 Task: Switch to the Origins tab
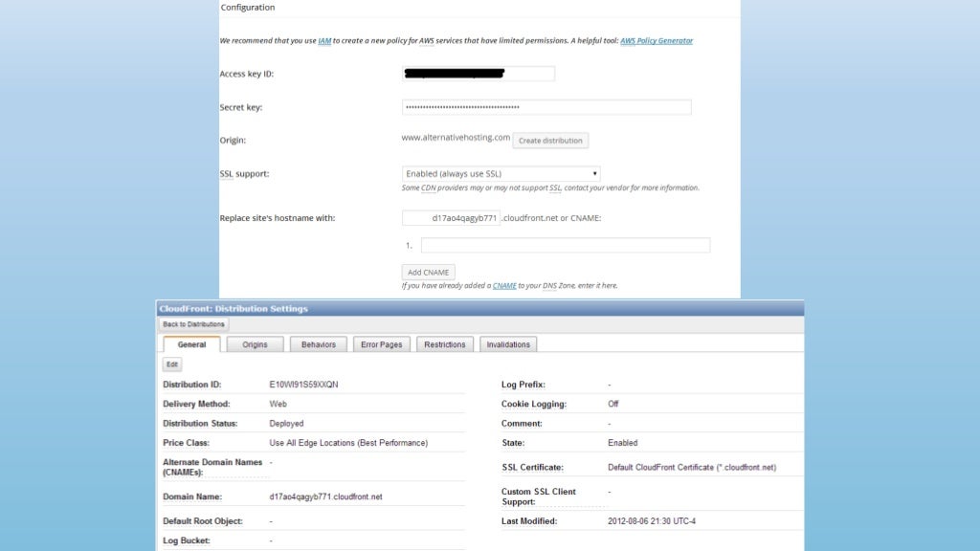255,344
